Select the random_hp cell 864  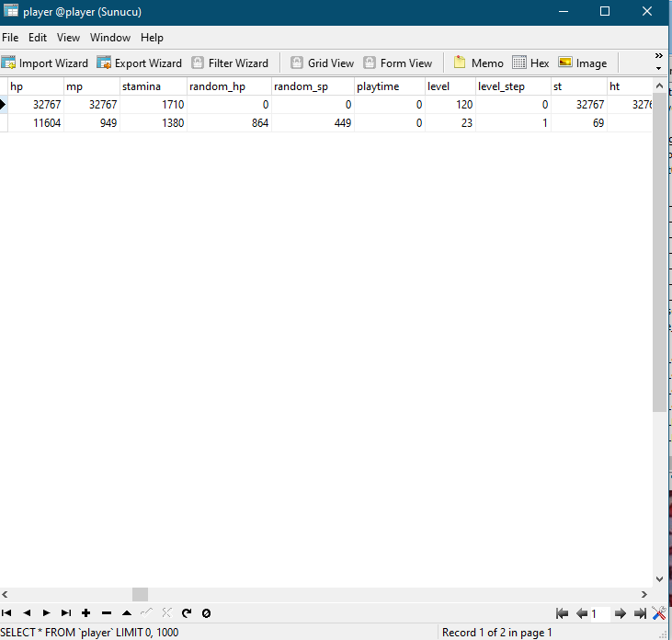tap(229, 123)
